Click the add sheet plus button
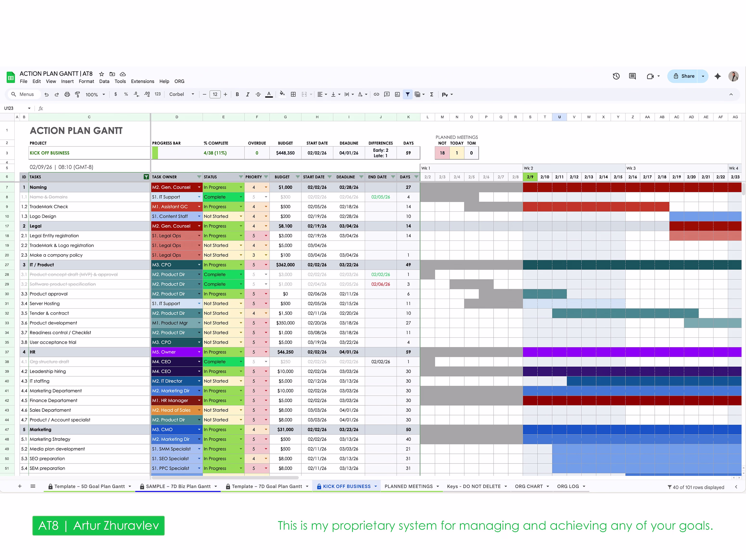The image size is (746, 560). point(20,486)
